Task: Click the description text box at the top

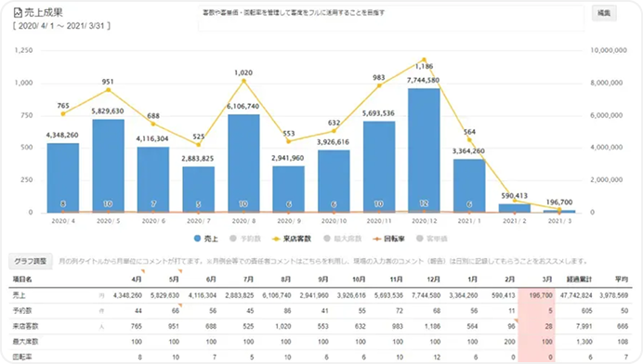Action: 391,19
